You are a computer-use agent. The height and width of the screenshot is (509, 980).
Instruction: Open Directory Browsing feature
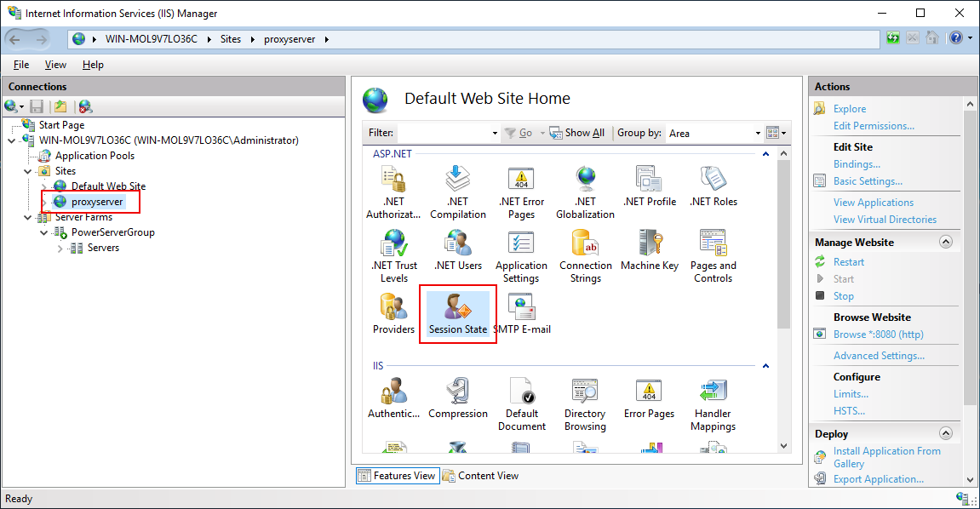[585, 404]
